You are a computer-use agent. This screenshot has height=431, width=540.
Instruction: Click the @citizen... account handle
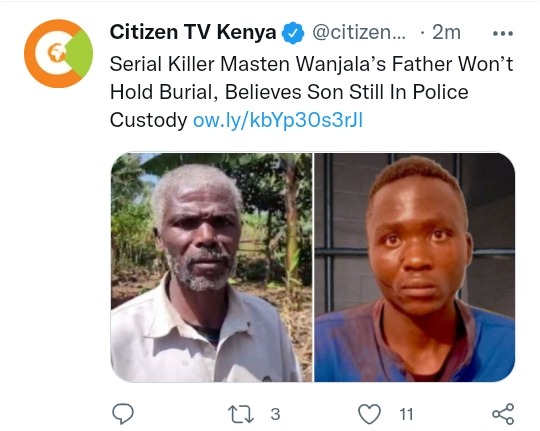pyautogui.click(x=359, y=33)
